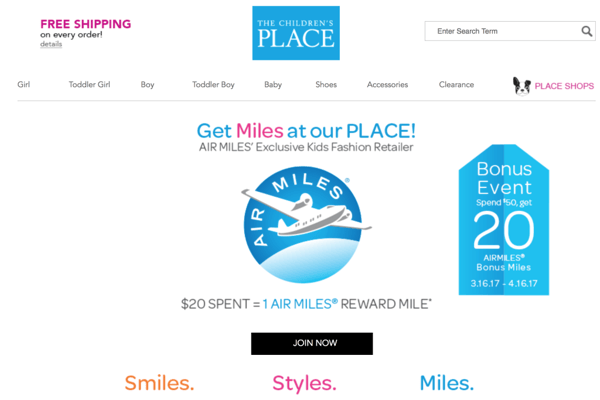
Task: Go to the Baby section
Action: coord(273,85)
